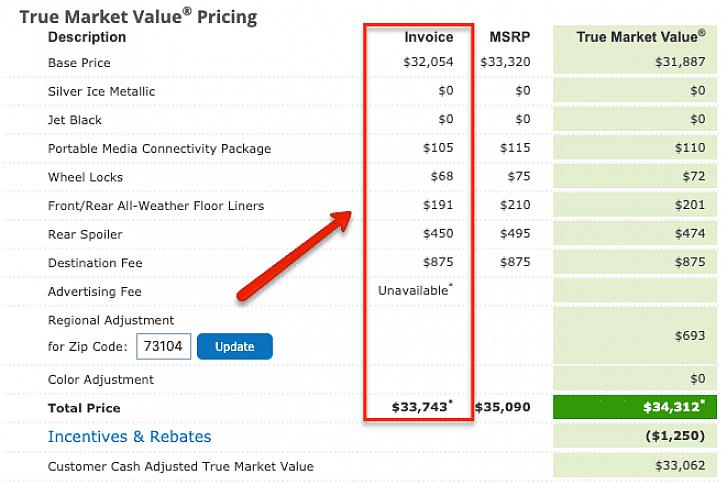Click the Customer Cash Adjusted value $33,062

click(680, 466)
